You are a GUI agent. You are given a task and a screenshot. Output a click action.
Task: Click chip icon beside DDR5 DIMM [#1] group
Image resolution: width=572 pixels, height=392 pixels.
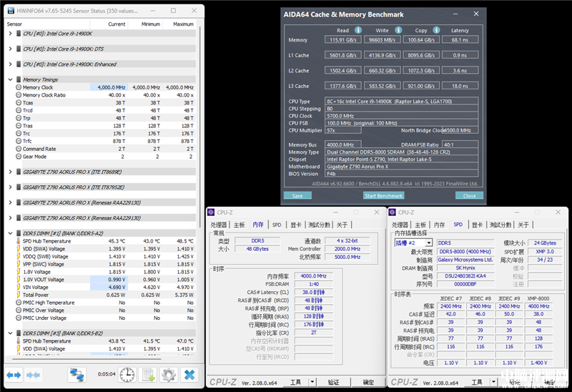19,233
